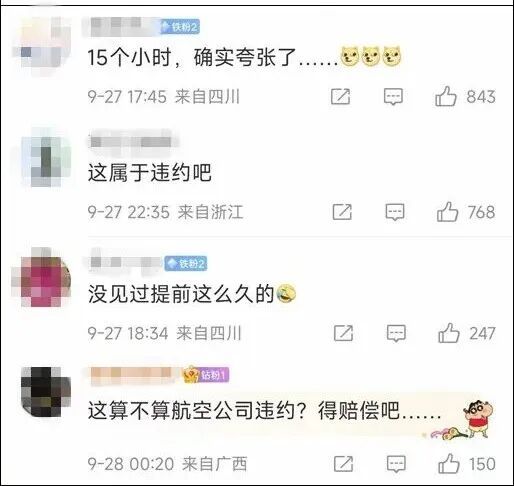Like the 15个小时 comment with 843 likes
This screenshot has width=514, height=486.
click(x=445, y=97)
